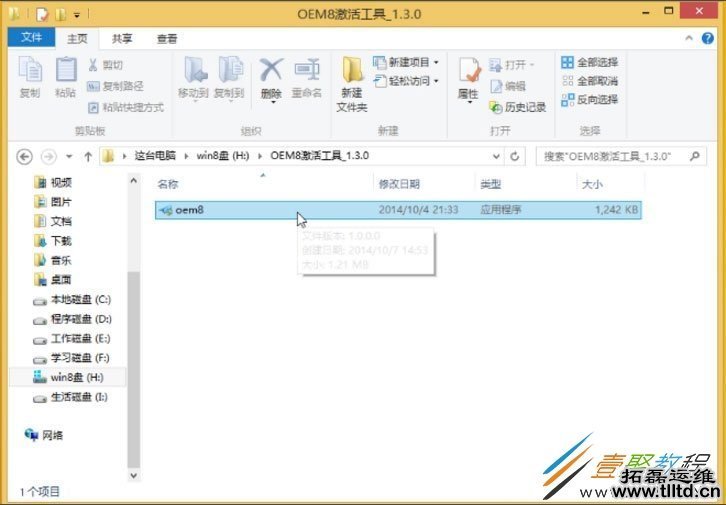Expand the address bar history dropdown
The height and width of the screenshot is (505, 726).
tap(496, 156)
